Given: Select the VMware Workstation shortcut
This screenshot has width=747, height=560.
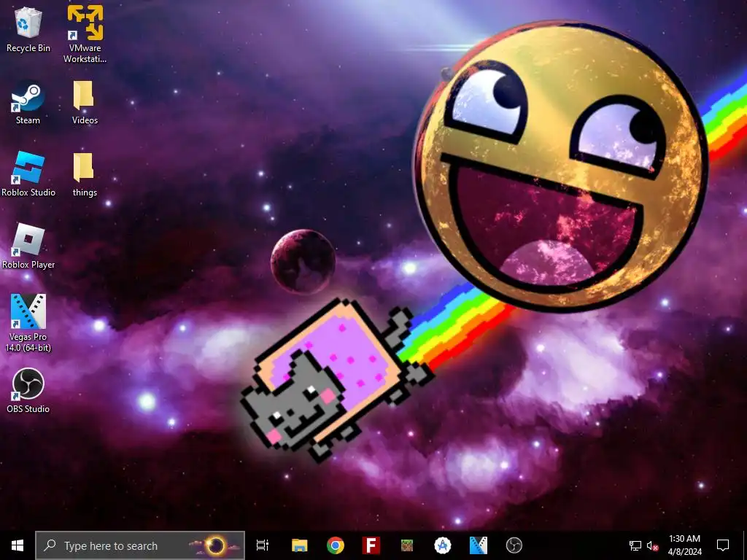Looking at the screenshot, I should (x=85, y=34).
